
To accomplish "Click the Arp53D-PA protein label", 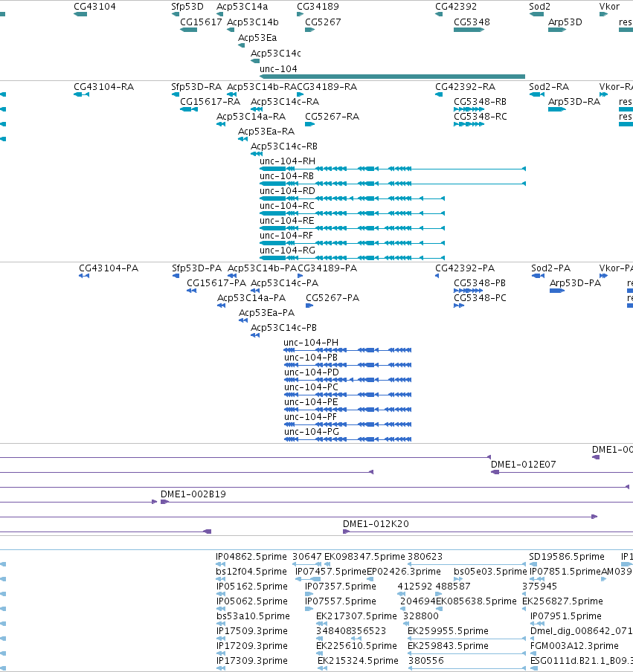I will click(x=575, y=283).
